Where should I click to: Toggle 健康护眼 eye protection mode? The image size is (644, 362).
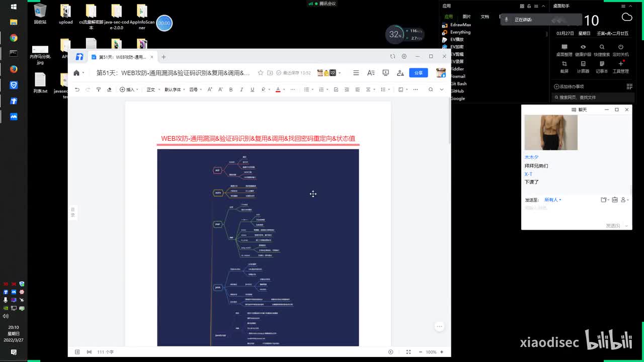583,50
